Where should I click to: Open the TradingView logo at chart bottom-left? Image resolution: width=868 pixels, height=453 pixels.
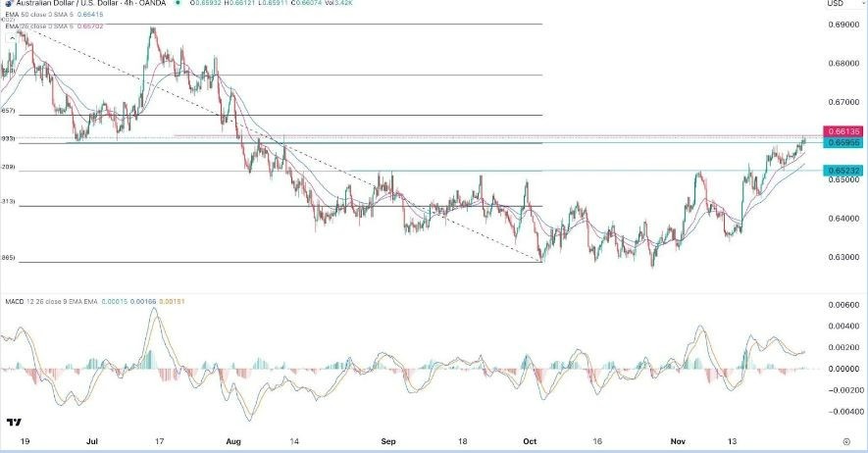click(15, 422)
